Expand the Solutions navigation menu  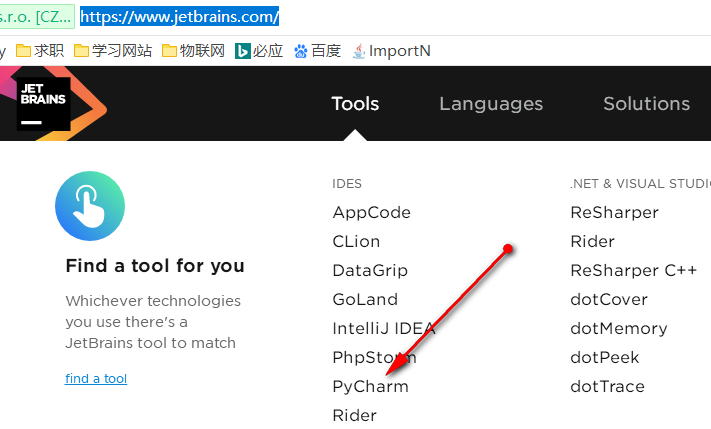tap(646, 104)
